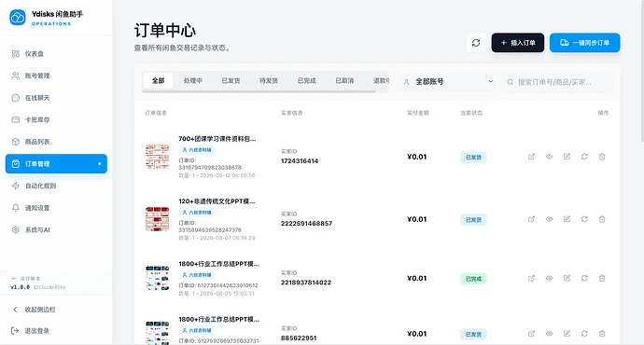Navigate to 商品列表
644x345 pixels.
(56, 142)
